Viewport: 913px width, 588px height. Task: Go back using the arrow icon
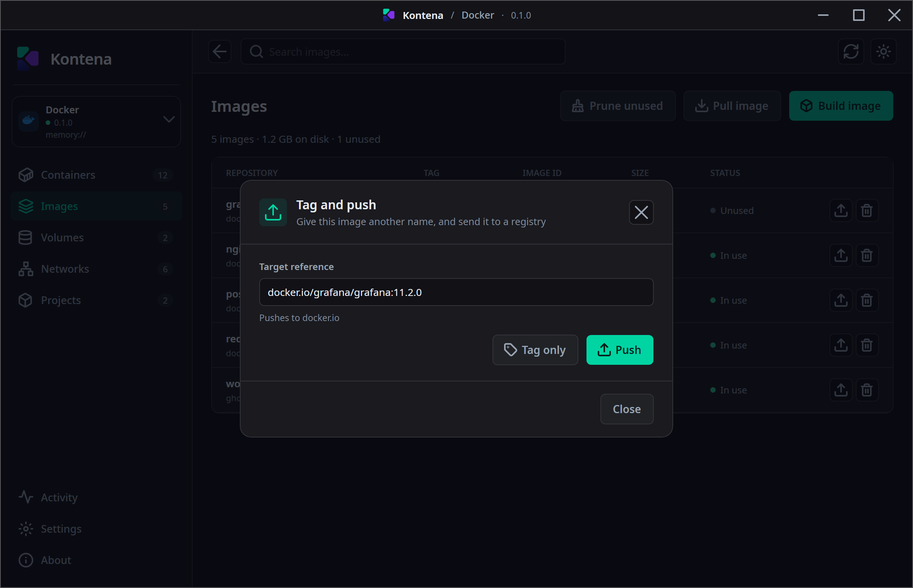pos(220,51)
